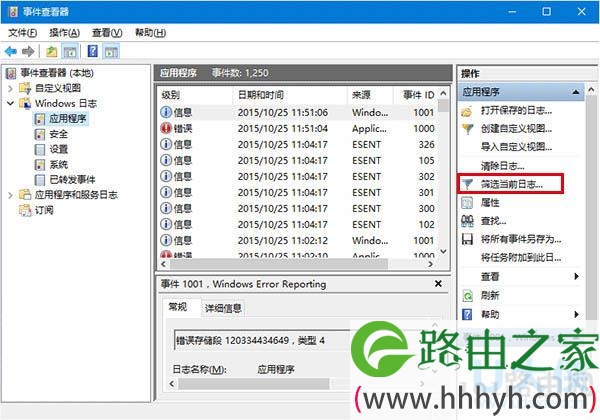Open the 帮助(H) menu
The height and width of the screenshot is (420, 600).
coord(150,33)
